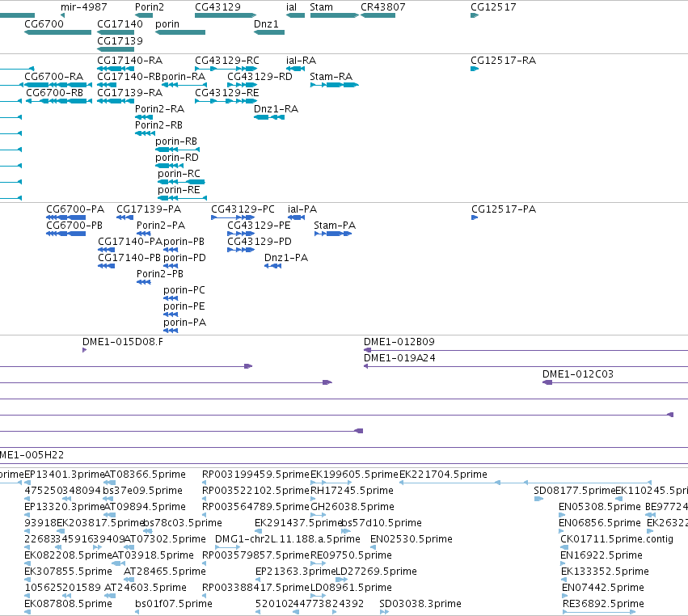
Task: Select protein porin-PC
Action: tap(184, 290)
